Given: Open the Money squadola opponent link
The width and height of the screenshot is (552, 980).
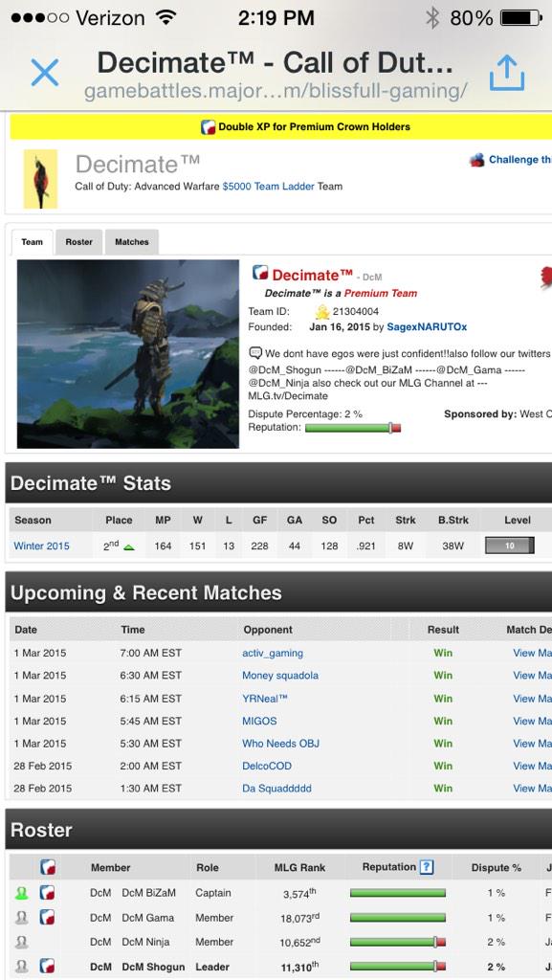Looking at the screenshot, I should pyautogui.click(x=280, y=675).
